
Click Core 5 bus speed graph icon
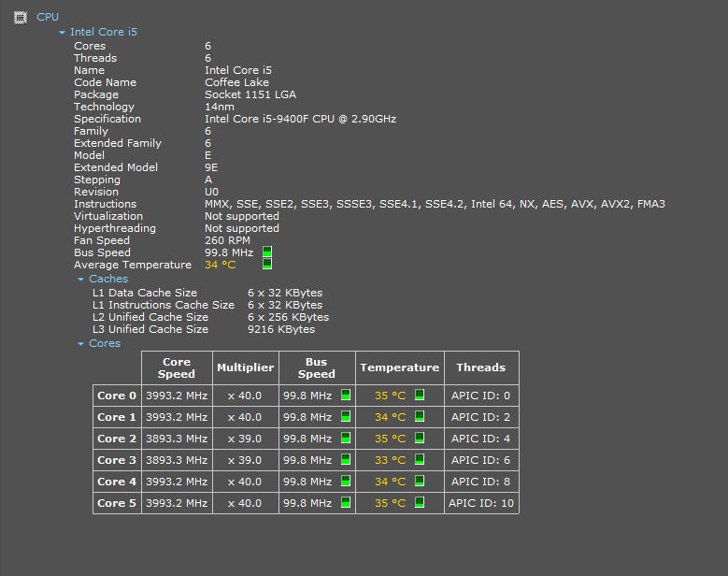click(346, 502)
